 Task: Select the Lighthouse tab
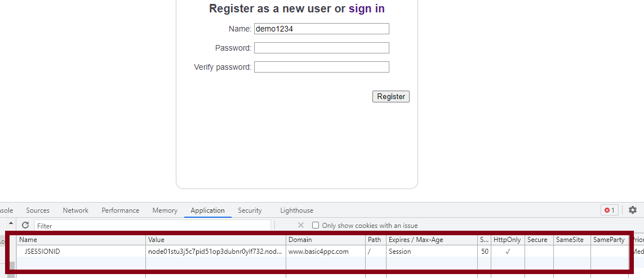tap(296, 210)
